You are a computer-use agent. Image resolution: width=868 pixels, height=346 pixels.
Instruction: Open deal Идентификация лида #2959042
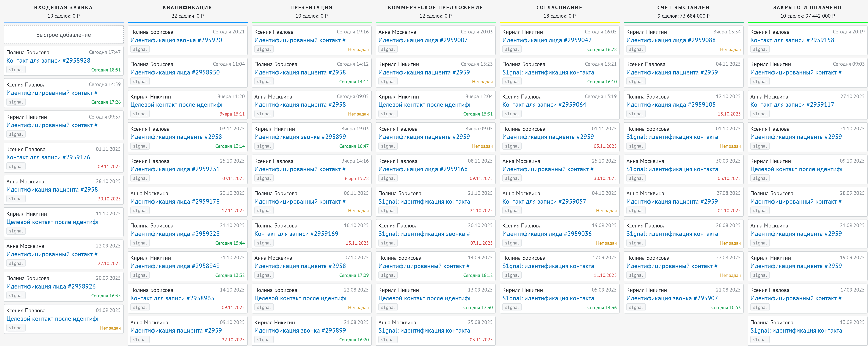point(547,40)
